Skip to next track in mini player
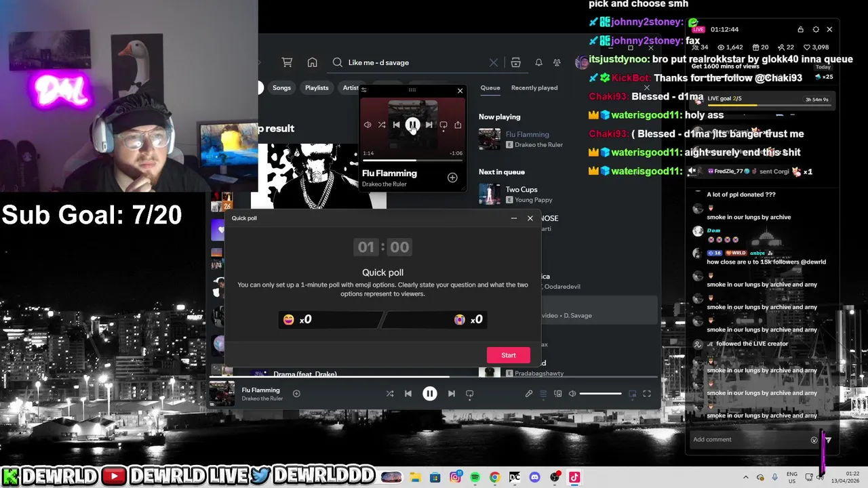This screenshot has height=488, width=868. (429, 125)
